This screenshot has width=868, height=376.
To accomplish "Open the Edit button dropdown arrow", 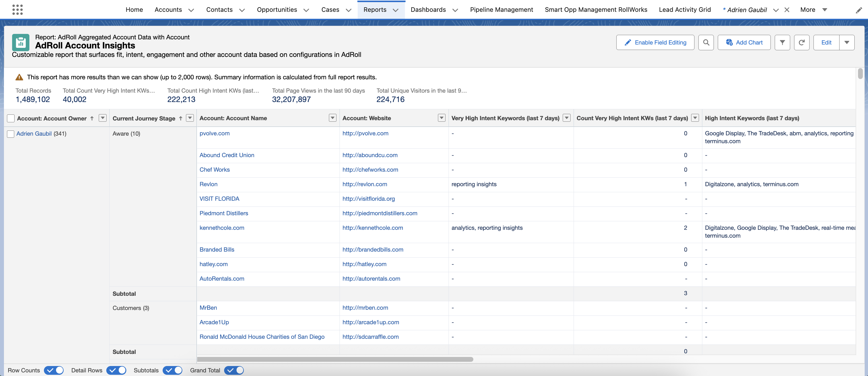I will (846, 42).
